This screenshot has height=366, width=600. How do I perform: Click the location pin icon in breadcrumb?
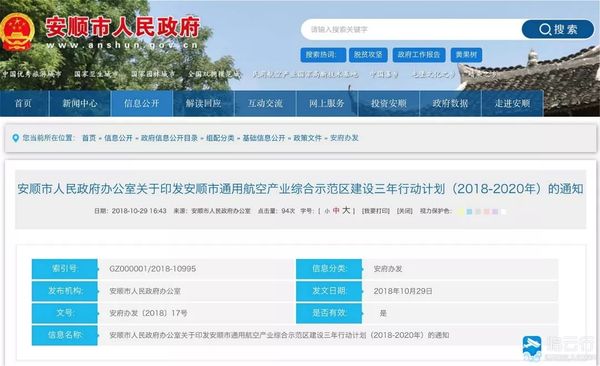point(15,138)
